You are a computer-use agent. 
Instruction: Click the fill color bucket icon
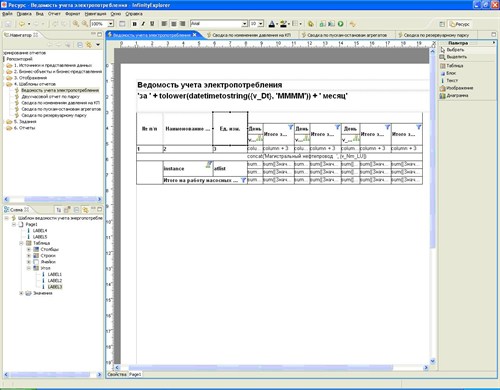(283, 24)
